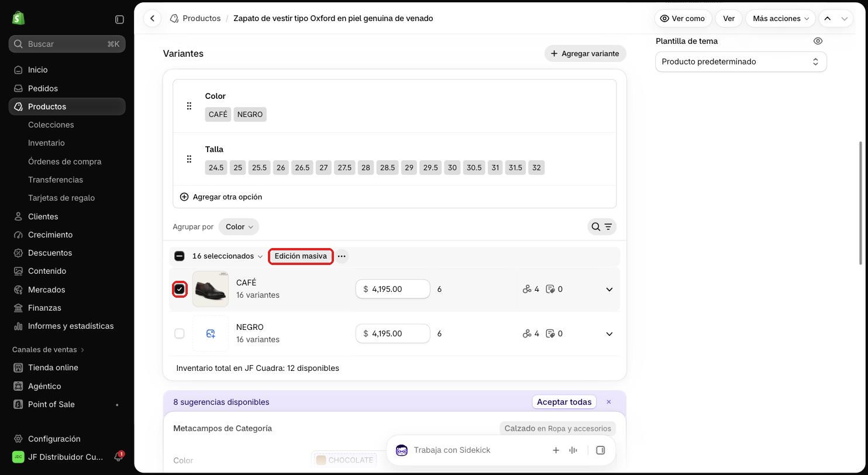868x475 pixels.
Task: Add image to NEGRO variant
Action: click(211, 333)
